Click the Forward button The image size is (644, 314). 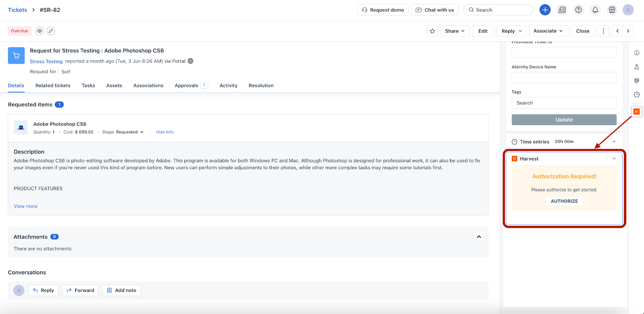80,290
